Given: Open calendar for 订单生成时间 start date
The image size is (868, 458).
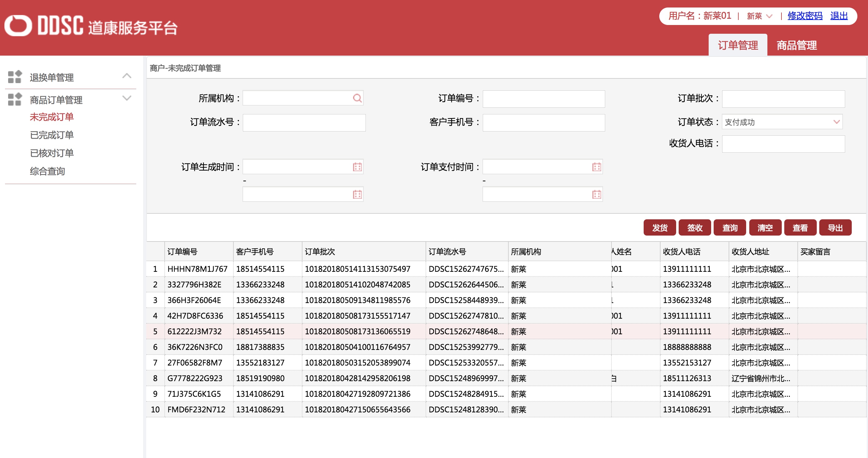Looking at the screenshot, I should tap(357, 167).
